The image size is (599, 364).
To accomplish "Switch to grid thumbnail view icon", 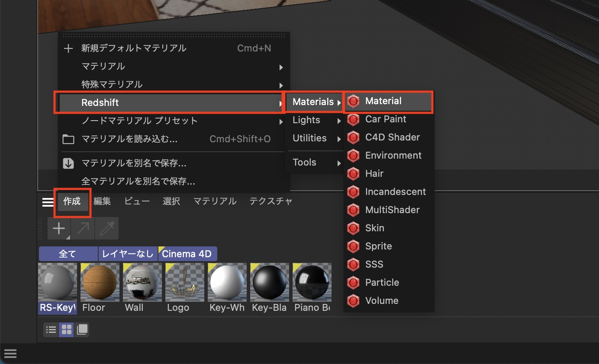I will tap(67, 330).
